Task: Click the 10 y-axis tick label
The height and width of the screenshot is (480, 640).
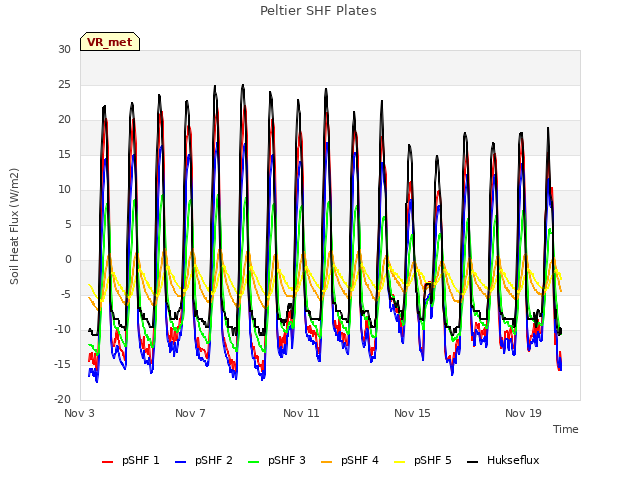Action: click(64, 189)
